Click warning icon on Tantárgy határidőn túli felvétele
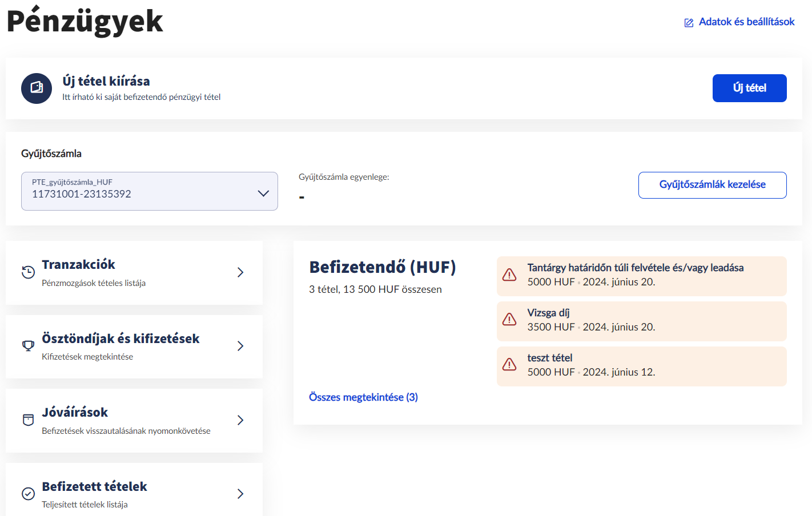This screenshot has height=516, width=812. pos(509,275)
